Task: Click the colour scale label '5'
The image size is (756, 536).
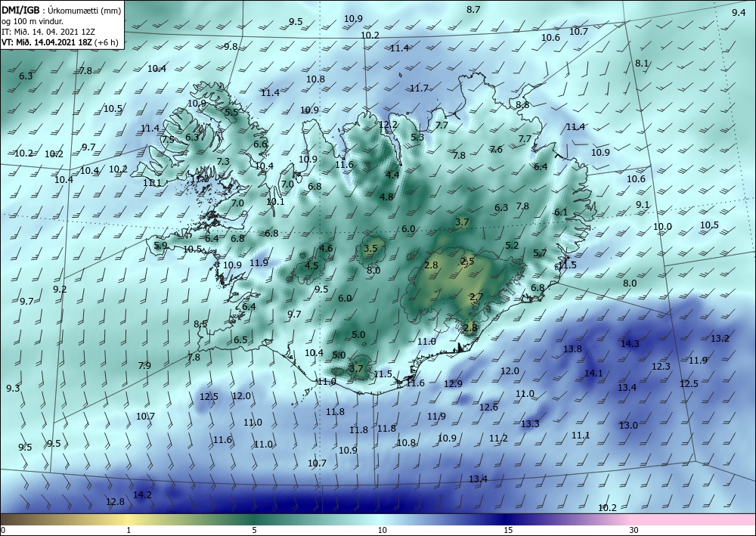Action: pyautogui.click(x=254, y=530)
